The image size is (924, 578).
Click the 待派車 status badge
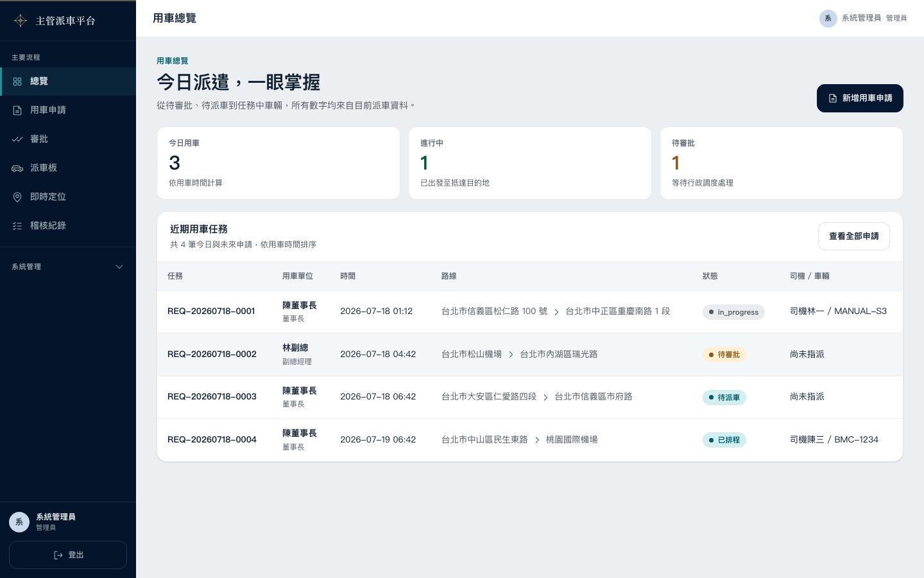tap(724, 398)
